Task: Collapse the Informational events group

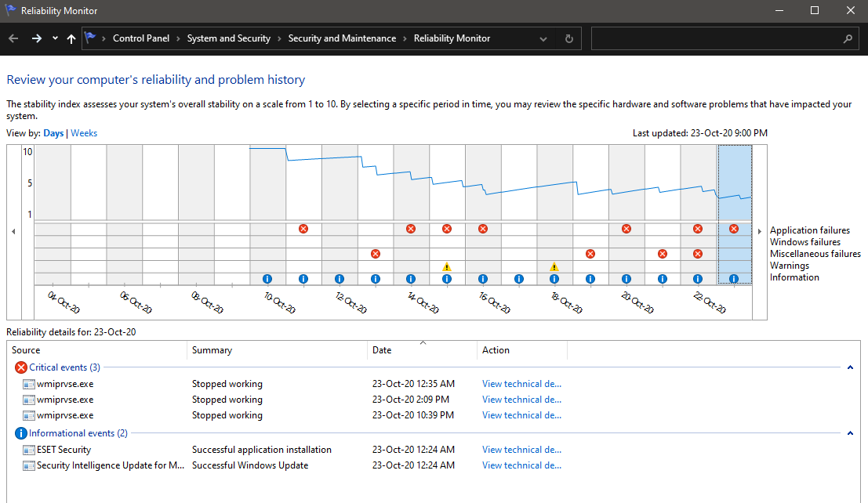Action: pos(851,433)
